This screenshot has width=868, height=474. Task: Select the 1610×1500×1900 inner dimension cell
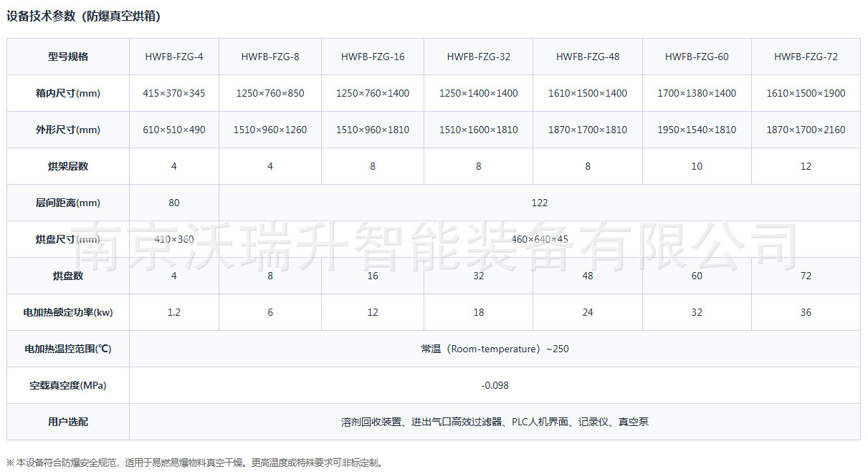tap(806, 93)
